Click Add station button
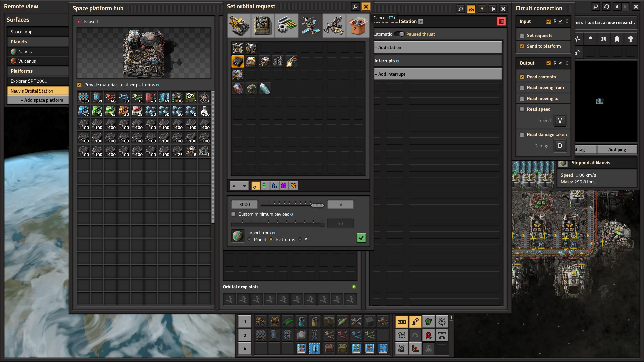The width and height of the screenshot is (644, 362). pyautogui.click(x=438, y=47)
